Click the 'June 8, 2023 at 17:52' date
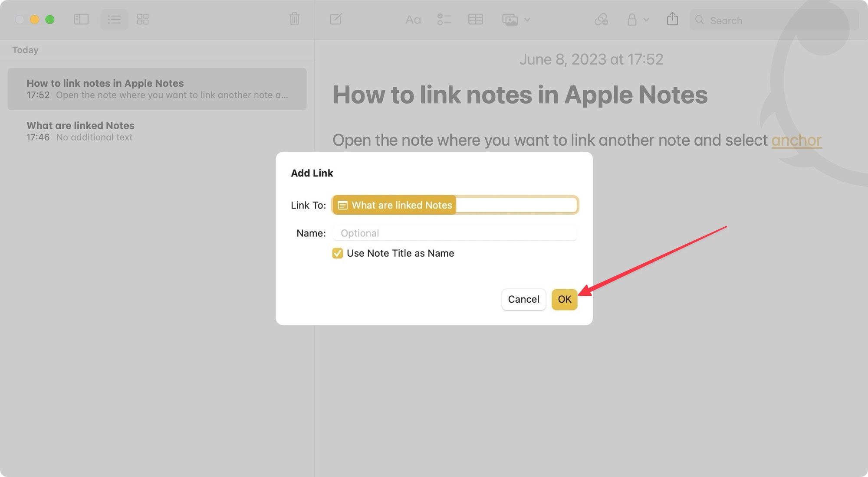Image resolution: width=868 pixels, height=477 pixels. point(591,59)
